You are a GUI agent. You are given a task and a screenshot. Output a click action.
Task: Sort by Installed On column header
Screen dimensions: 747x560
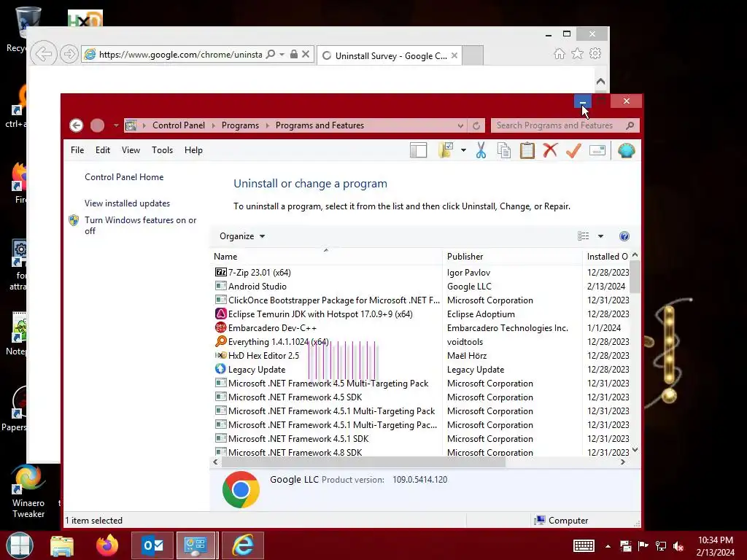click(606, 257)
